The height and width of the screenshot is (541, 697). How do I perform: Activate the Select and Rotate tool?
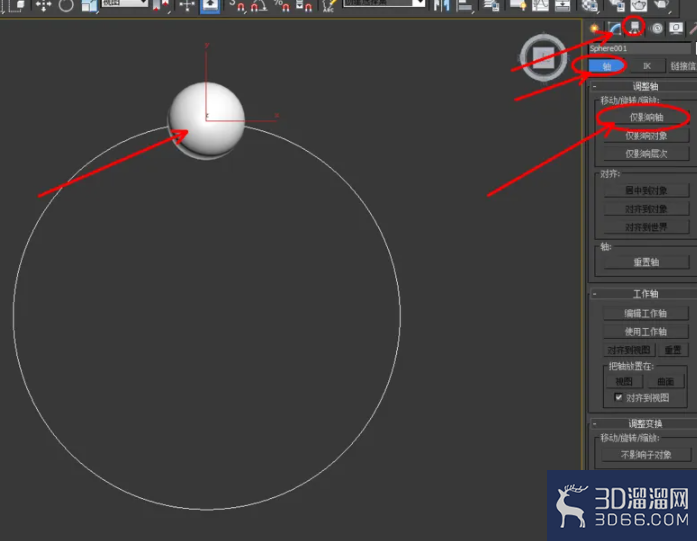click(66, 5)
